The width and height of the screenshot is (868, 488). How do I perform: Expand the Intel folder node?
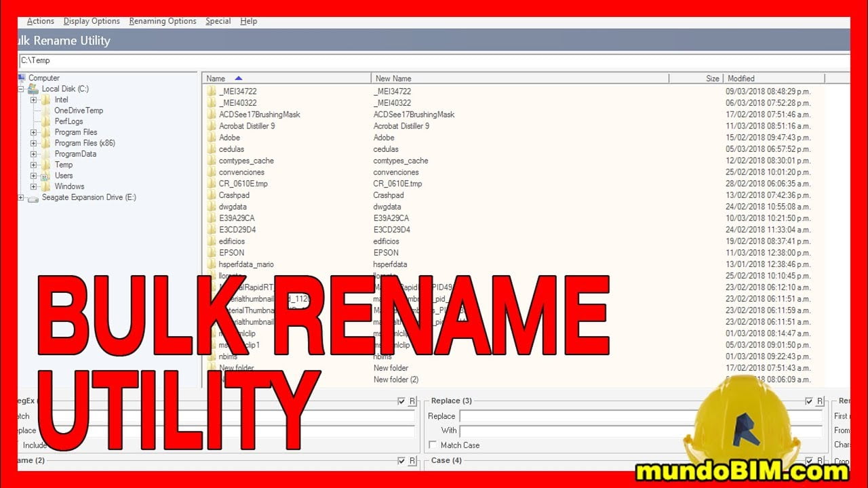click(x=33, y=100)
